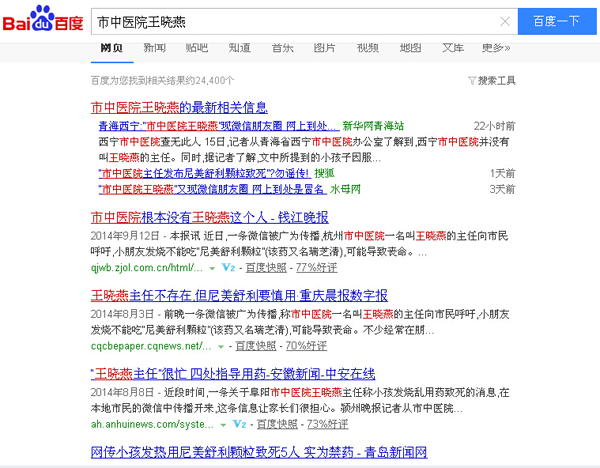Clear search box with X icon
Screen dimensions: 600x468
click(505, 21)
